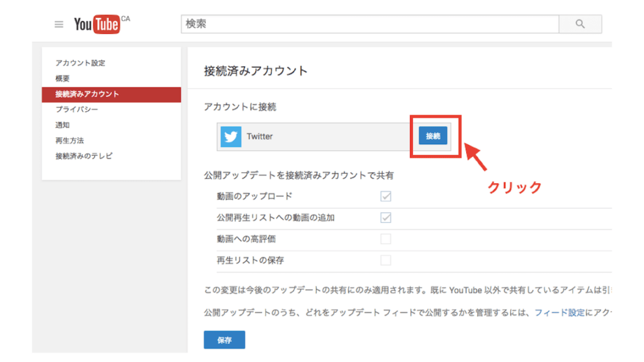The width and height of the screenshot is (644, 362).
Task: Click the Twitter bird icon
Action: tap(231, 136)
